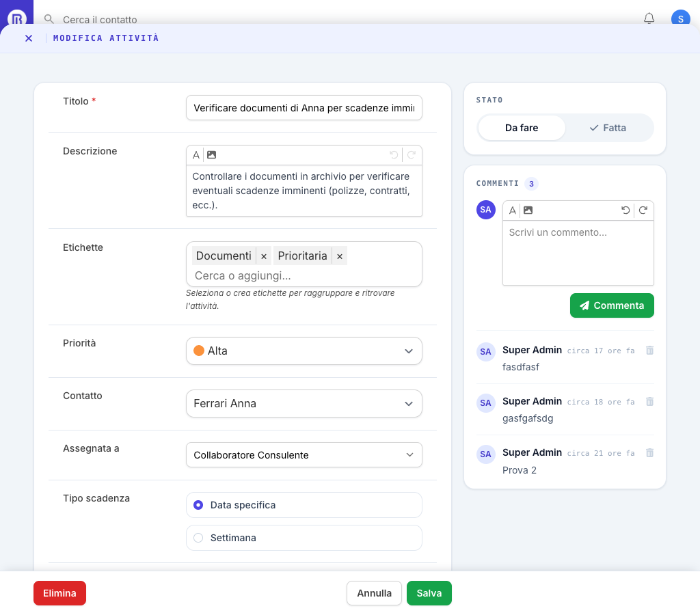Remove the Documenti tag
The image size is (700, 615).
tap(264, 256)
